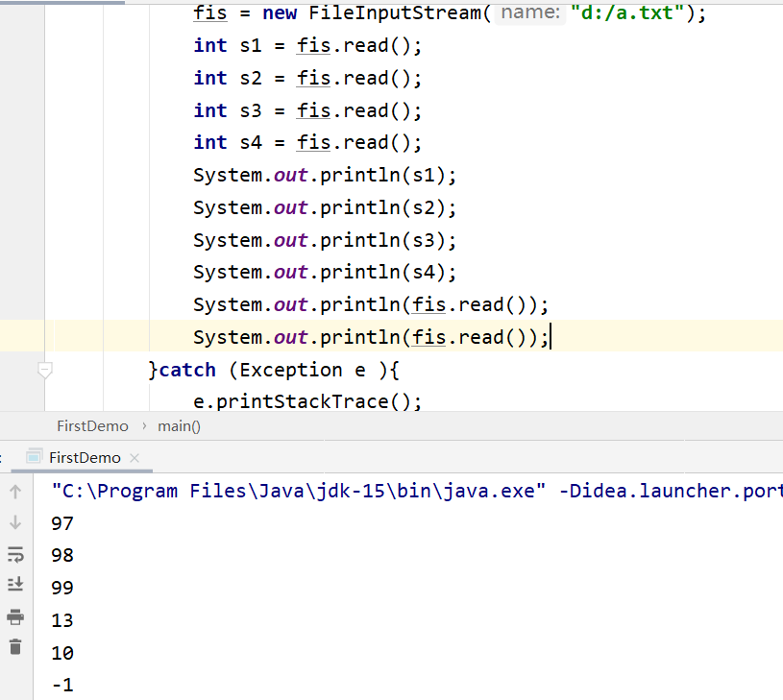Click console output value 98
This screenshot has width=783, height=700.
(x=62, y=555)
